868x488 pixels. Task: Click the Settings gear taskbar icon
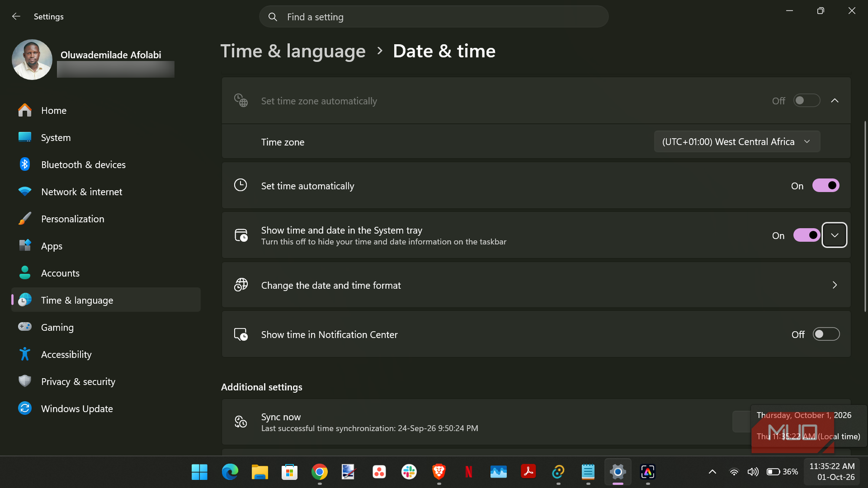[618, 472]
